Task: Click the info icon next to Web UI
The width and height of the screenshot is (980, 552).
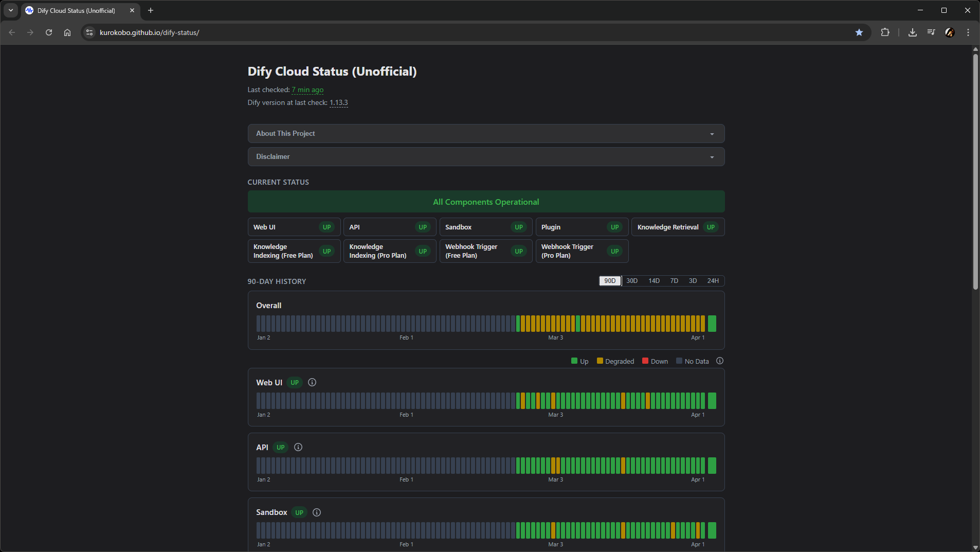Action: [312, 382]
